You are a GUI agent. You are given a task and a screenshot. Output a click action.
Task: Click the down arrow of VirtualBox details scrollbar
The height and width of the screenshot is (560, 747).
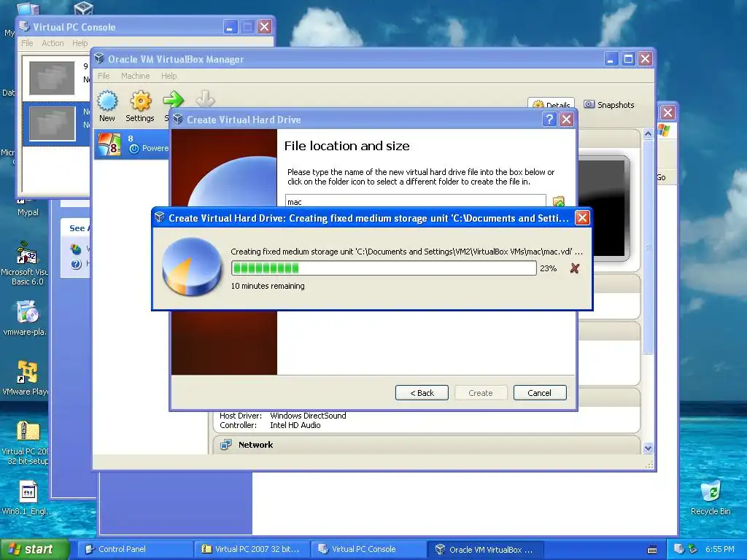[x=648, y=448]
